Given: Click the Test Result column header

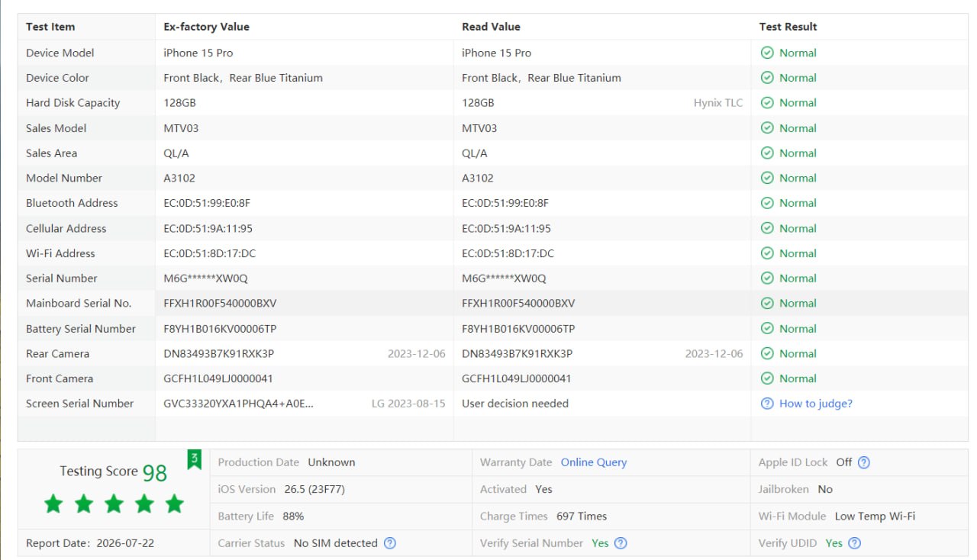Looking at the screenshot, I should point(788,27).
